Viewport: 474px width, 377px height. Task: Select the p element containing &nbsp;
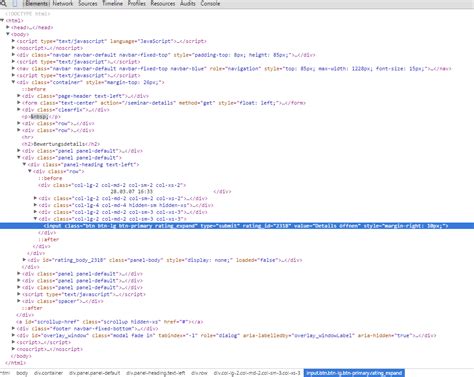(41, 116)
